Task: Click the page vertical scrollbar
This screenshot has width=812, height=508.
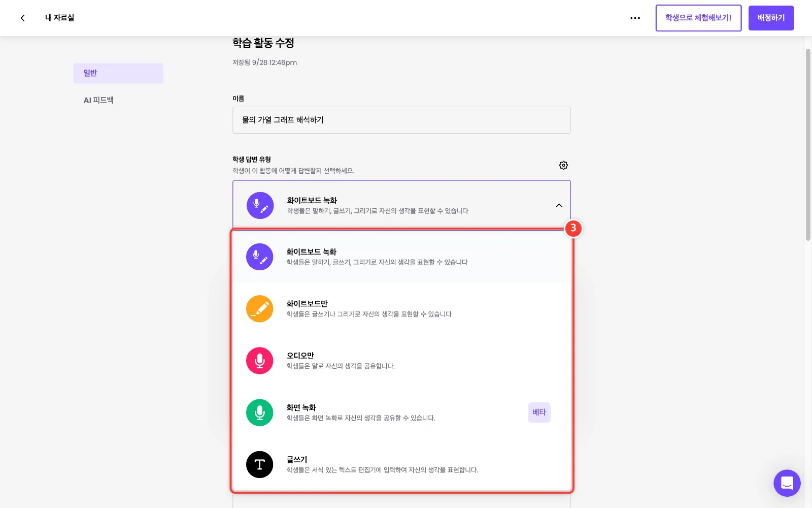Action: pyautogui.click(x=808, y=145)
